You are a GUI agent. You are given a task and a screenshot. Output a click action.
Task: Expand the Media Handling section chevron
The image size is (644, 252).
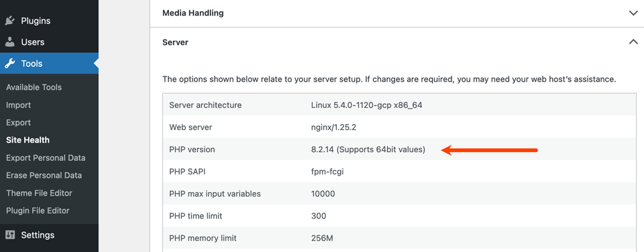pyautogui.click(x=633, y=13)
